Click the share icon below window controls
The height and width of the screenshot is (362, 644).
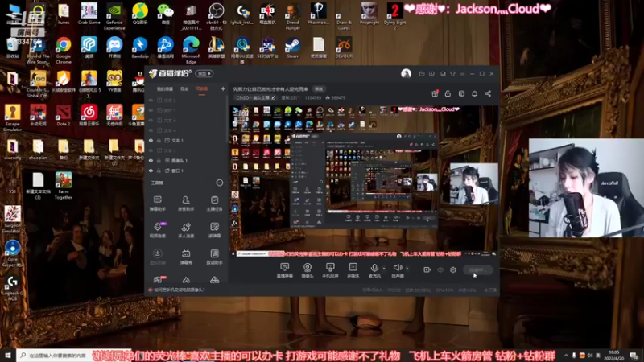tap(488, 93)
